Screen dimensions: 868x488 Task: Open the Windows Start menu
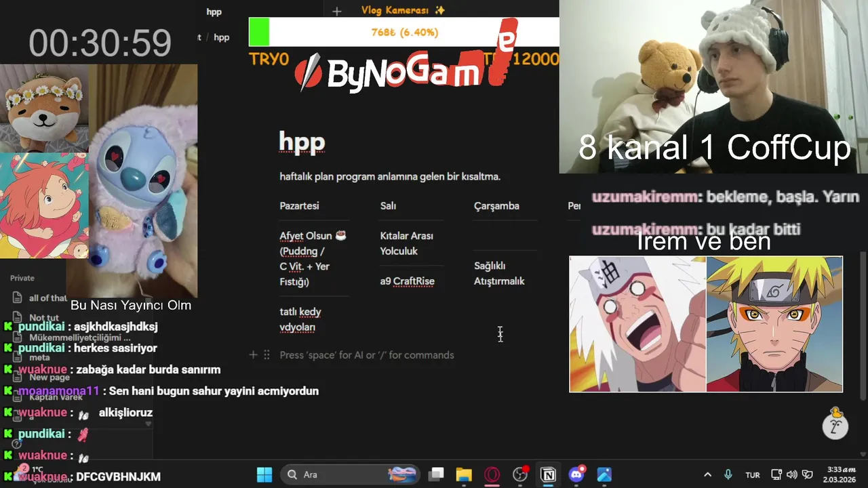[264, 474]
